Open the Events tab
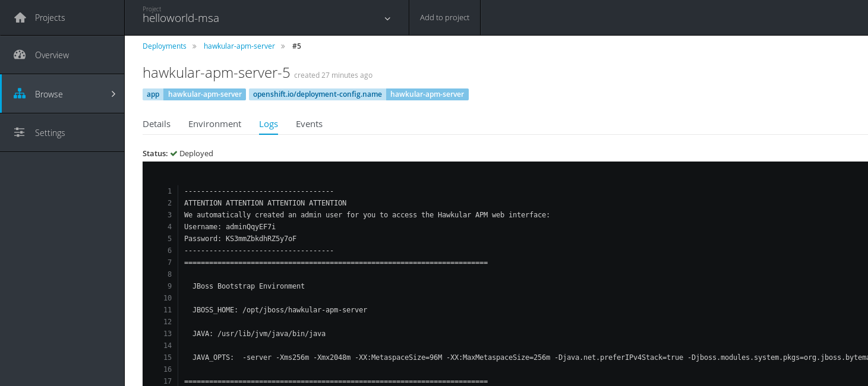This screenshot has width=868, height=386. pyautogui.click(x=309, y=124)
